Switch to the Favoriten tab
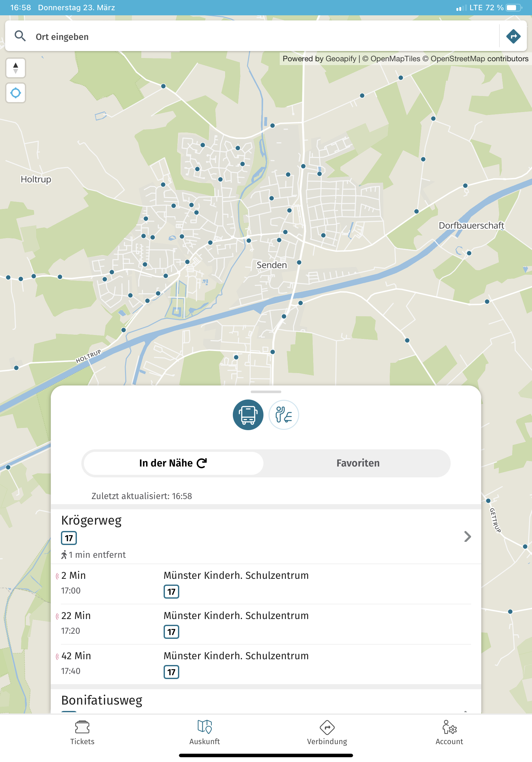 coord(358,463)
